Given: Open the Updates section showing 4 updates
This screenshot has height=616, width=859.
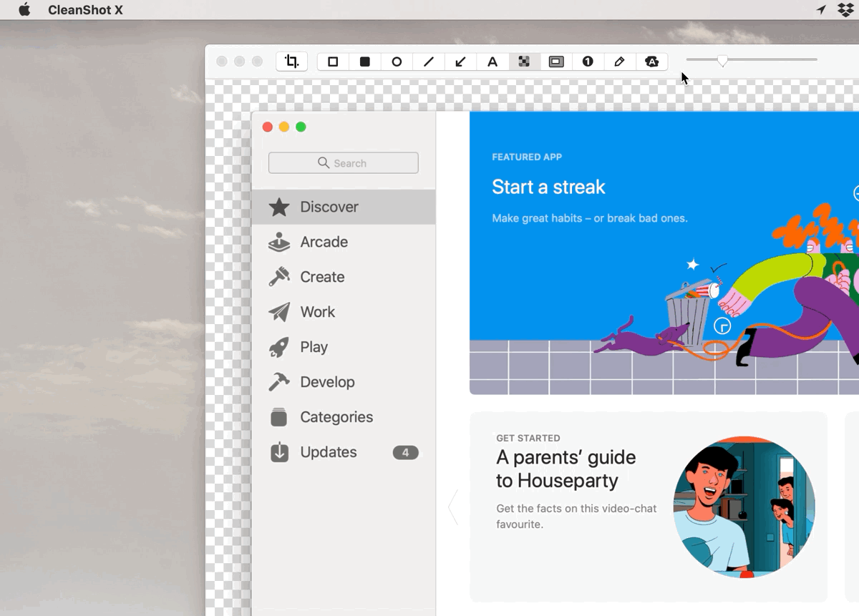Looking at the screenshot, I should pyautogui.click(x=329, y=452).
